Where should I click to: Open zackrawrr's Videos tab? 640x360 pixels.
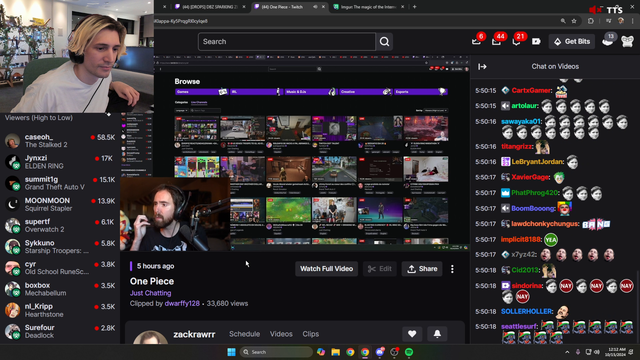click(281, 334)
